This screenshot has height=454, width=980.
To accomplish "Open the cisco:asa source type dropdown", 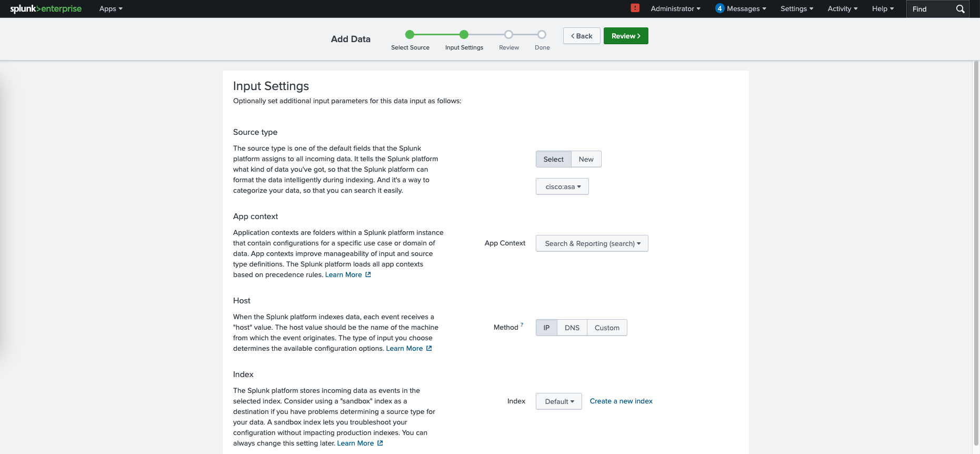I will [x=562, y=186].
